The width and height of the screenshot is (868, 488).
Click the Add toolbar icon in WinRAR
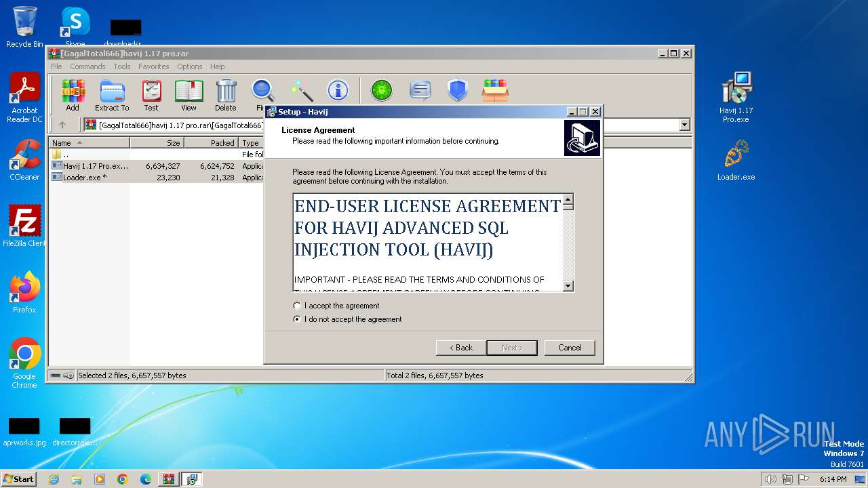tap(73, 95)
